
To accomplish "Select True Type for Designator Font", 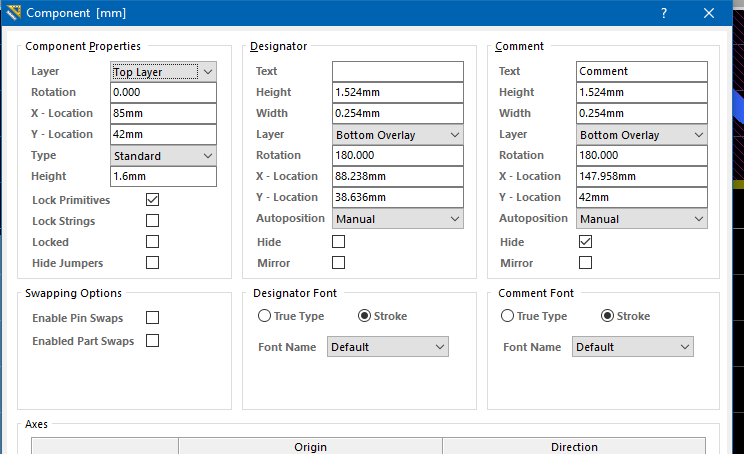I will 265,316.
